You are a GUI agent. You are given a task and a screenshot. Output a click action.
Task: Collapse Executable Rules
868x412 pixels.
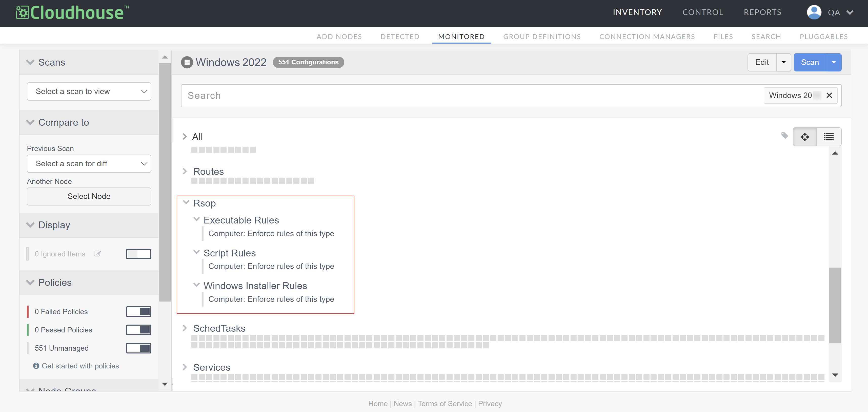coord(196,219)
